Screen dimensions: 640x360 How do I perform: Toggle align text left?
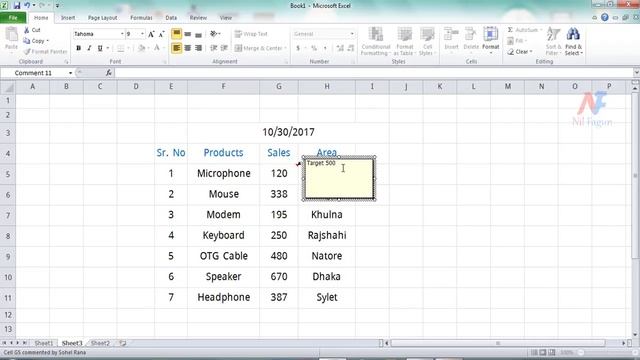coord(176,48)
